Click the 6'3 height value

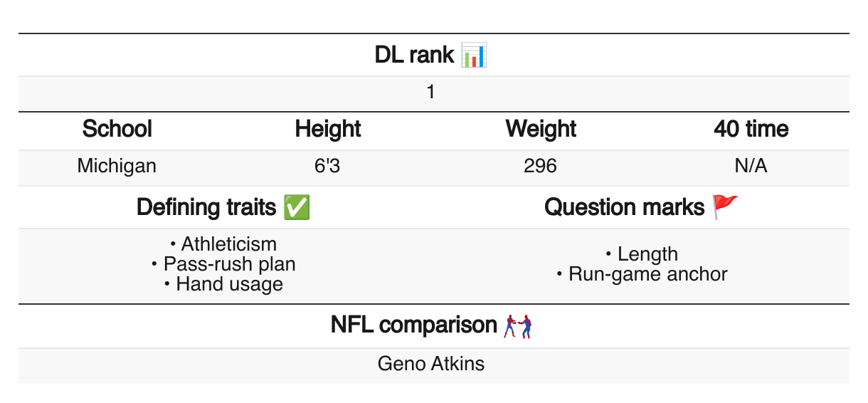coord(328,166)
